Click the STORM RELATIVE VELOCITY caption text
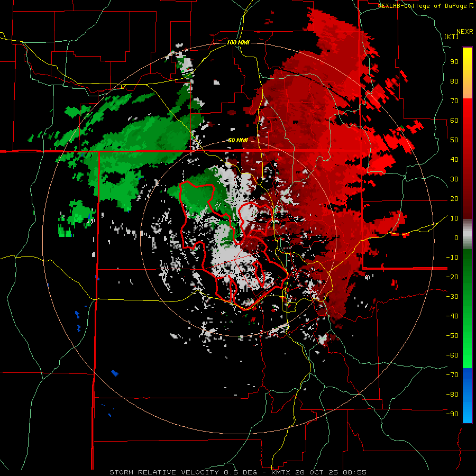Viewport: 476px width, 476px height. (166, 472)
